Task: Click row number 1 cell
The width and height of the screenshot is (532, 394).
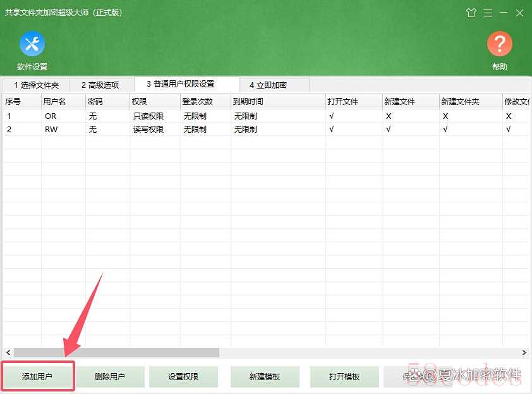Action: click(9, 116)
